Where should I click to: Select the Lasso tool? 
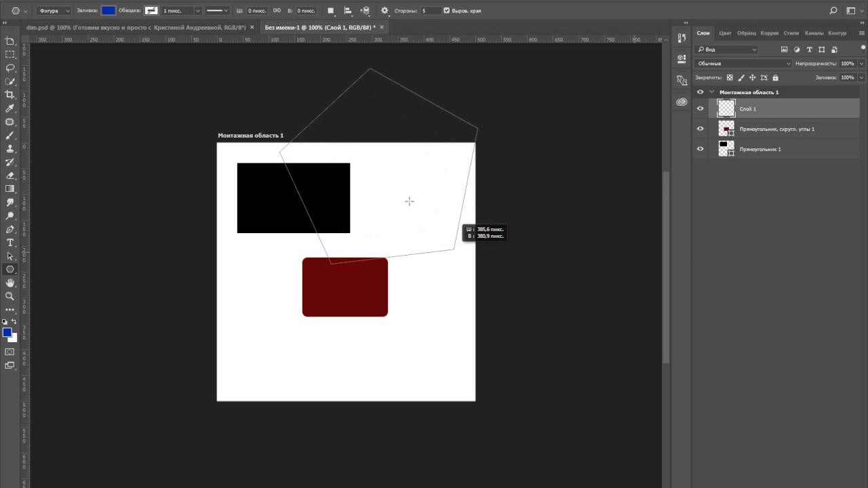(10, 68)
